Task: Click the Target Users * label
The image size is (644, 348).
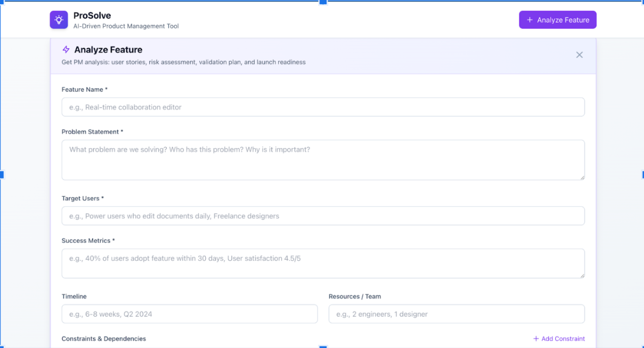Action: click(x=82, y=199)
